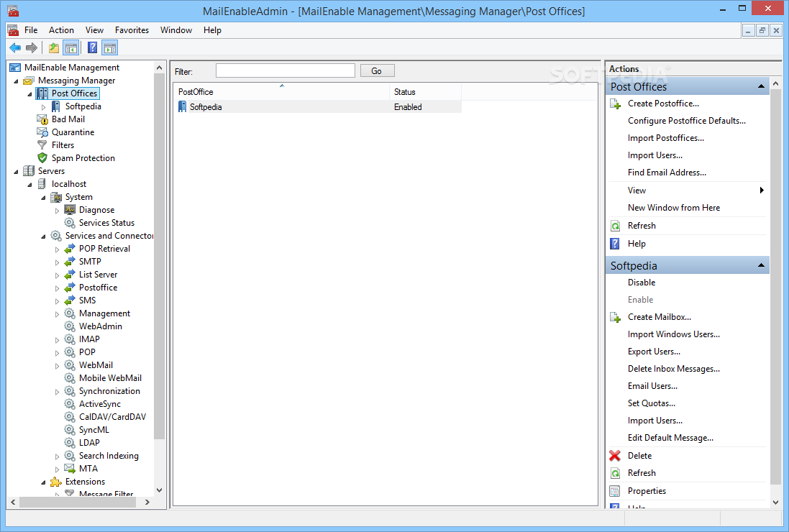This screenshot has width=789, height=532.
Task: Select Mobile WebMail in the tree
Action: tap(110, 378)
